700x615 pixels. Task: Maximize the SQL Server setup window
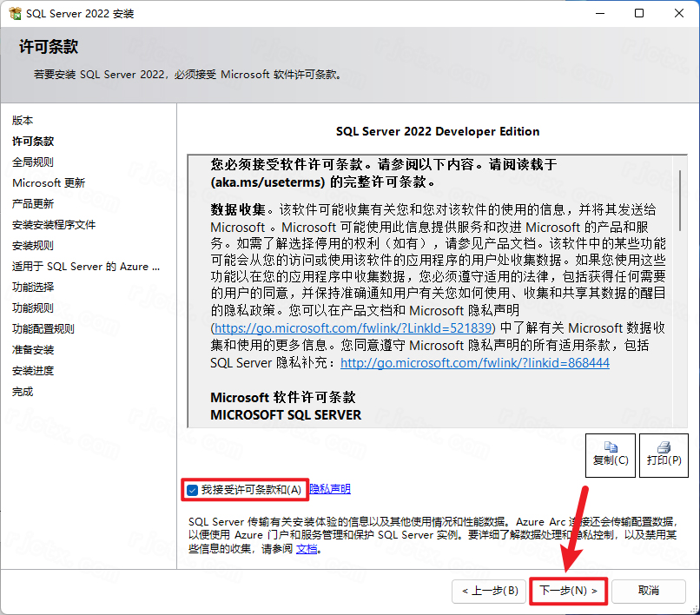(x=639, y=13)
